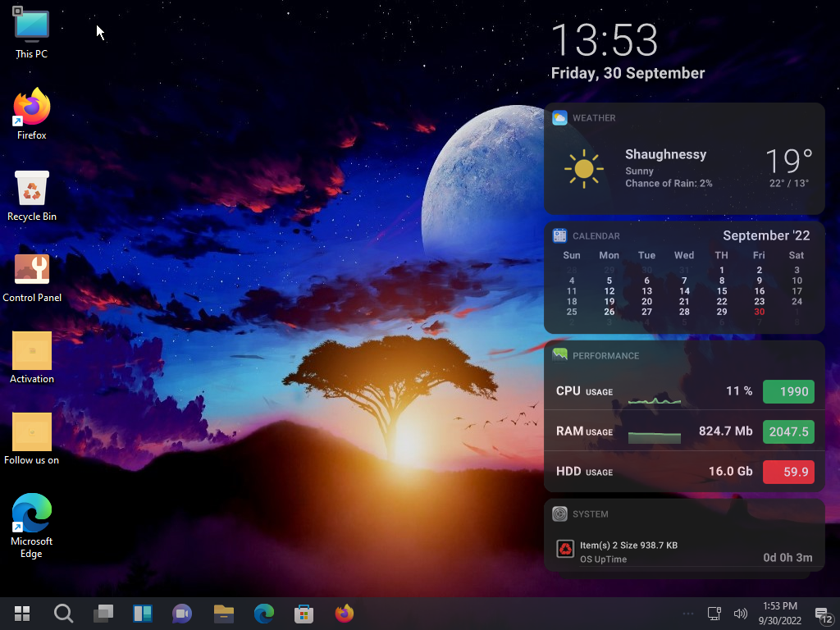Open File Explorer from the taskbar
The height and width of the screenshot is (630, 840).
click(223, 614)
